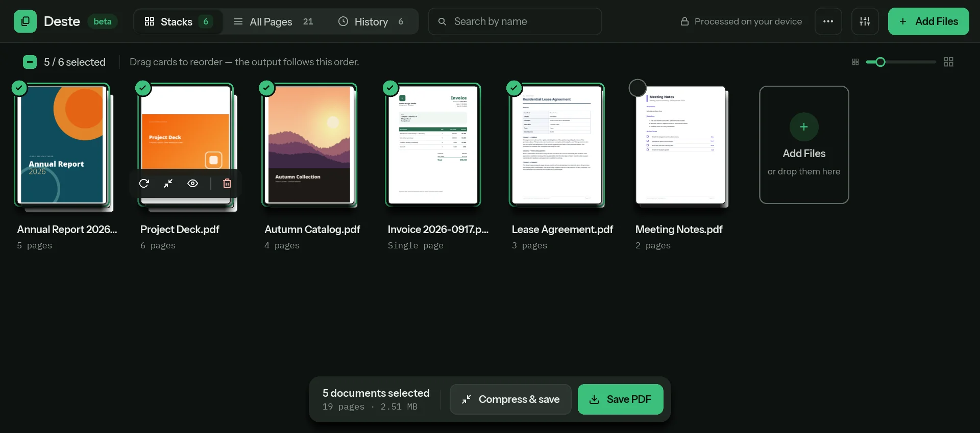Click the Lease Agreement.pdf file name

click(x=562, y=230)
